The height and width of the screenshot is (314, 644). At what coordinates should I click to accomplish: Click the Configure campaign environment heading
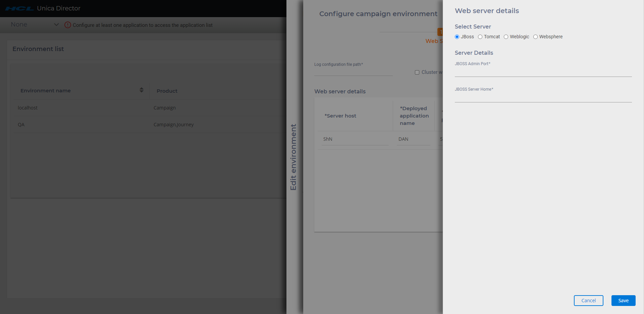tap(378, 14)
